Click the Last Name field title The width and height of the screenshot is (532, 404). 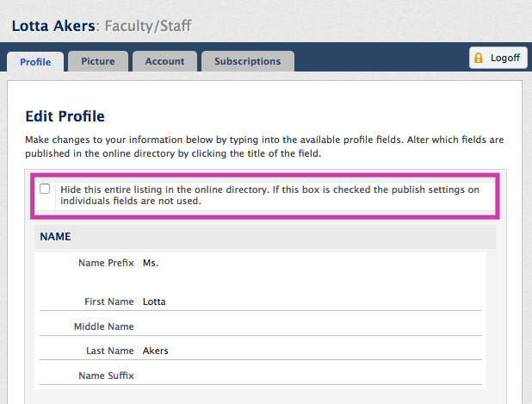click(110, 351)
